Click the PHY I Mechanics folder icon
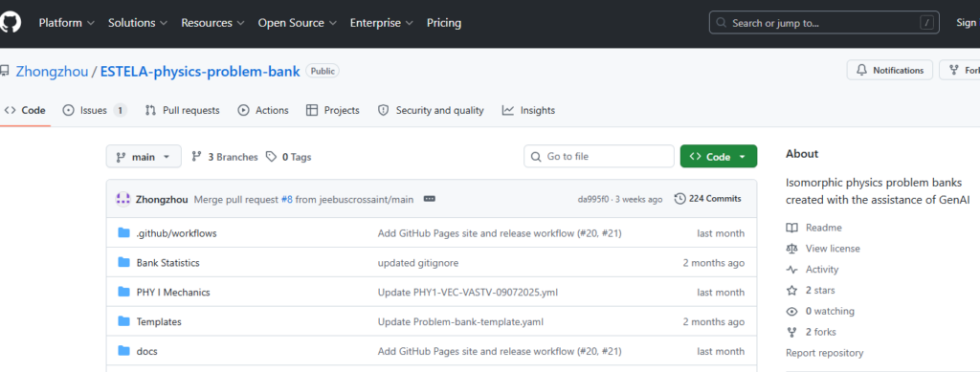The height and width of the screenshot is (372, 980). 123,292
